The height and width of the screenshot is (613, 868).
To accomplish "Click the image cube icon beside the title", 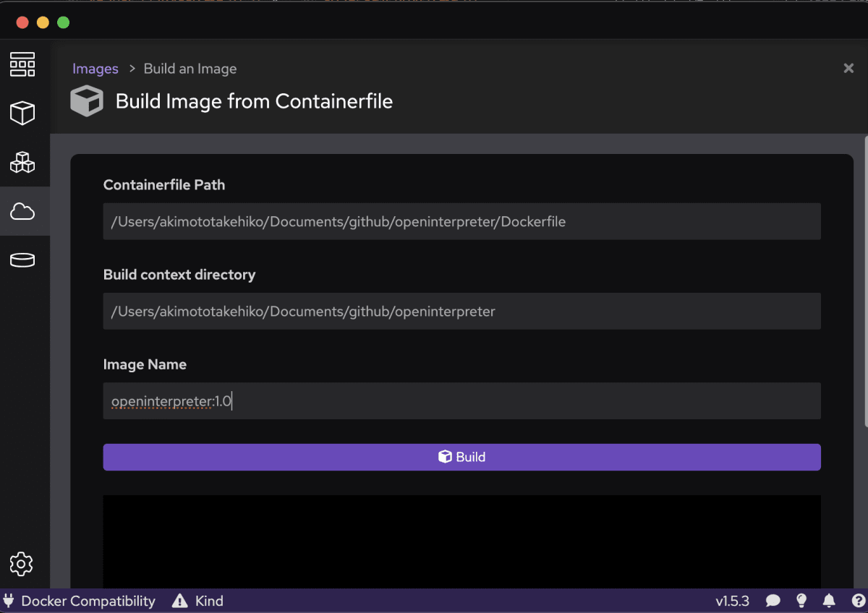I will coord(87,101).
